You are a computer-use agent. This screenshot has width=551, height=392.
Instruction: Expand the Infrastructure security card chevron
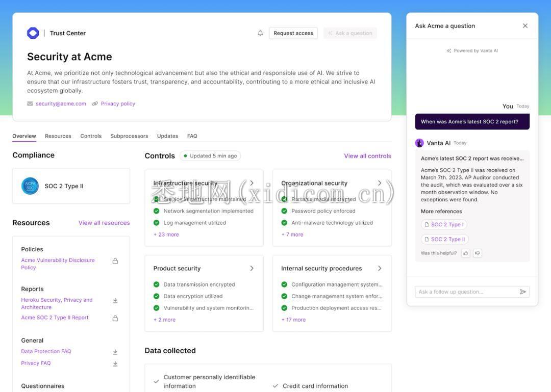click(x=252, y=183)
